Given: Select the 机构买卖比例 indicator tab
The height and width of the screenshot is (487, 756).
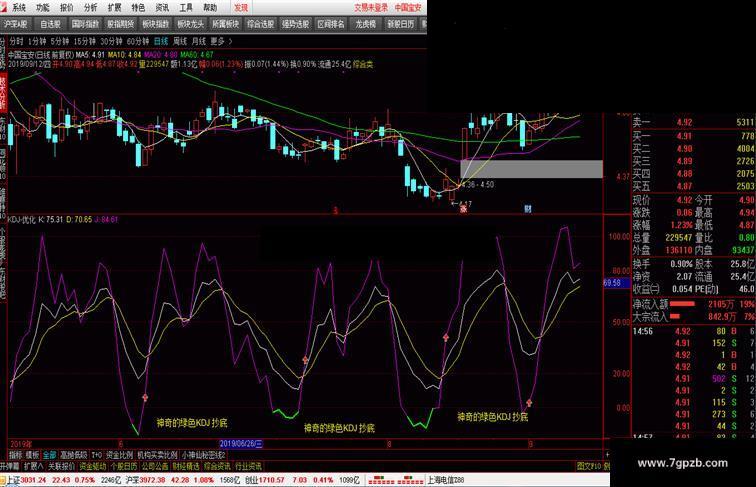Looking at the screenshot, I should [x=157, y=455].
